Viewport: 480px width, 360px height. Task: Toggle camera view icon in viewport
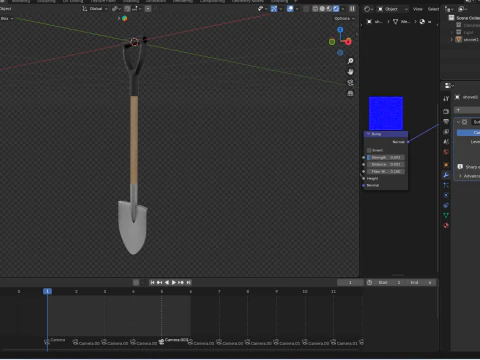pyautogui.click(x=350, y=82)
